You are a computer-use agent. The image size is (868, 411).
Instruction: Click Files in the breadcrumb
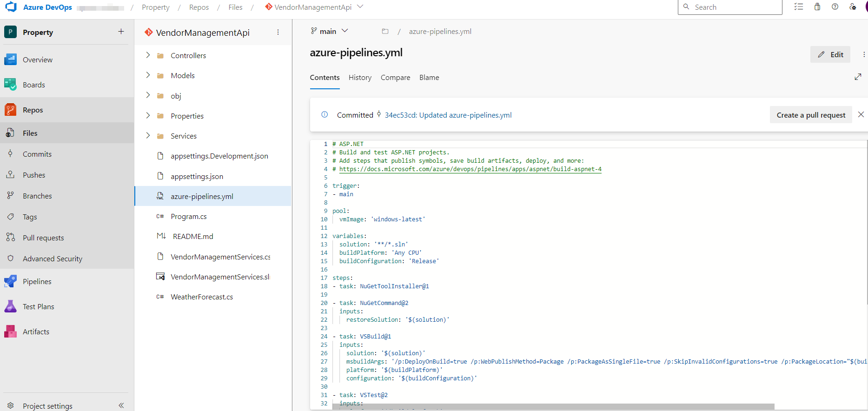[x=235, y=7]
